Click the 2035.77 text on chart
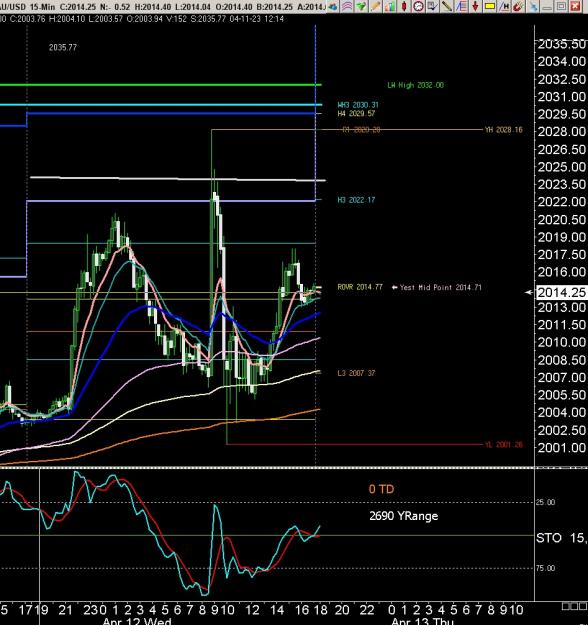This screenshot has height=625, width=588. click(63, 47)
